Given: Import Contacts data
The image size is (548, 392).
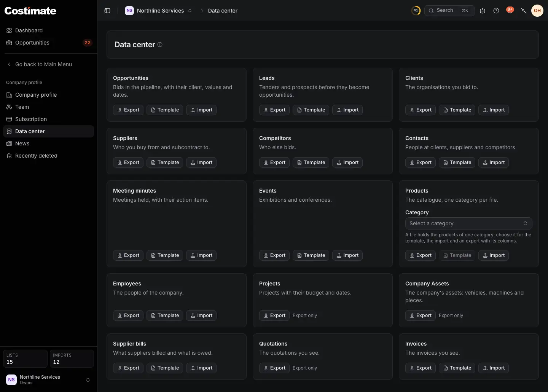Looking at the screenshot, I should point(494,163).
